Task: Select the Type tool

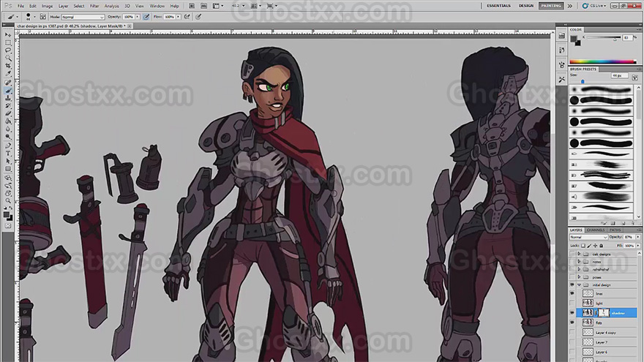Action: (8, 154)
